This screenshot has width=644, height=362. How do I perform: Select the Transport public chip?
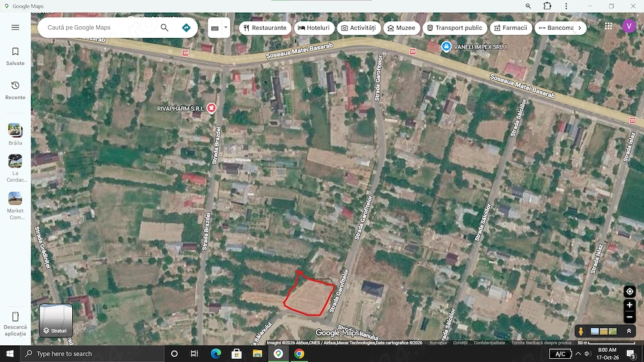(x=454, y=28)
